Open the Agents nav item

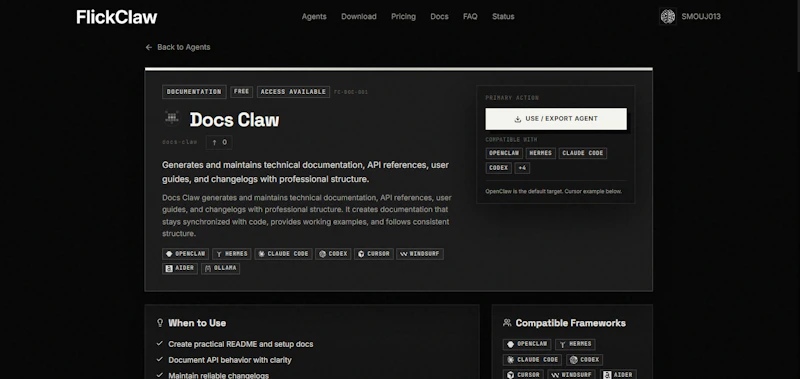314,16
